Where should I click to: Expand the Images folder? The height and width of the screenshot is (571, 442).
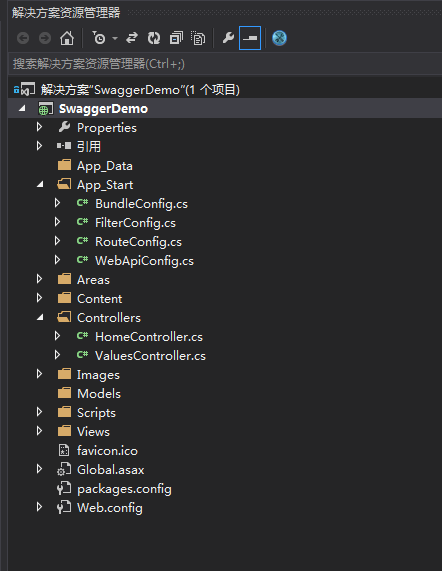click(x=39, y=374)
